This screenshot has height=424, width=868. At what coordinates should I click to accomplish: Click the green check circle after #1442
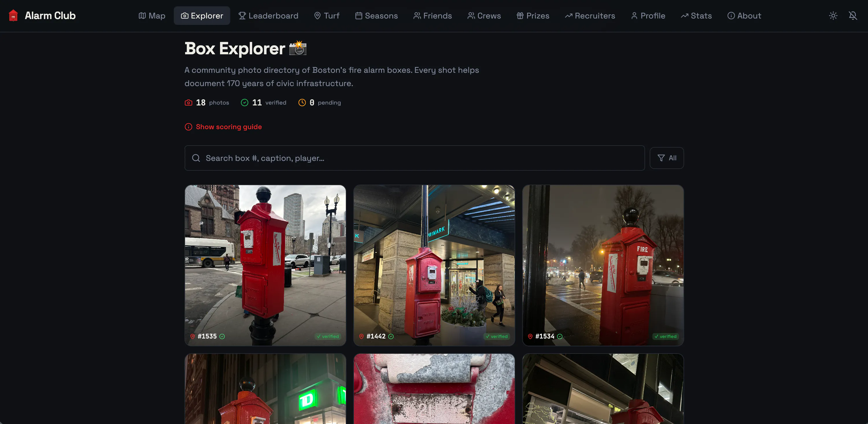[391, 336]
